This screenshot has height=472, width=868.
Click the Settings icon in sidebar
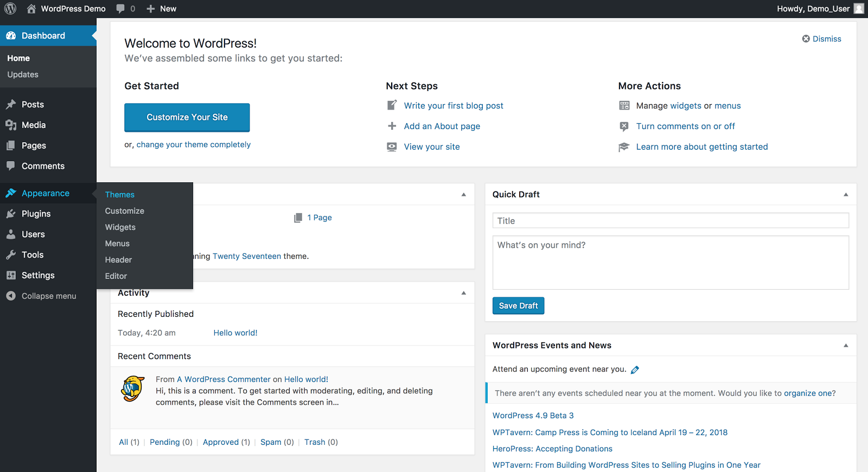coord(11,276)
